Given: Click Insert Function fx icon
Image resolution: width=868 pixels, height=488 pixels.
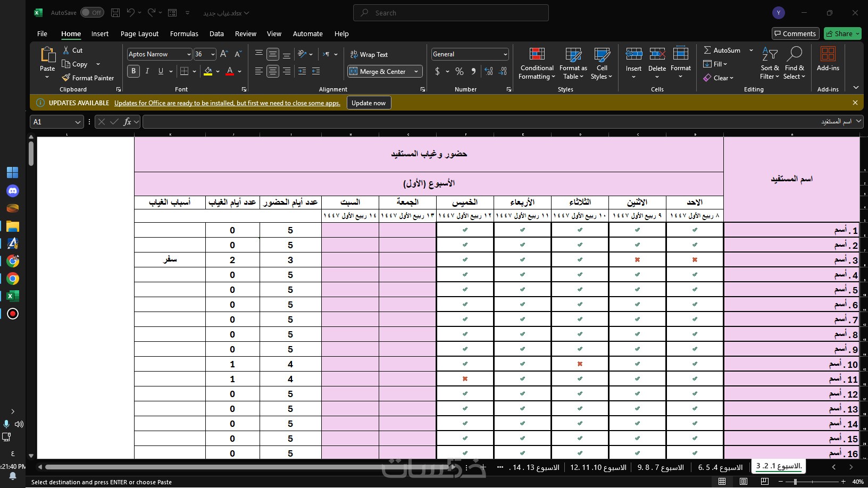Looking at the screenshot, I should [127, 122].
